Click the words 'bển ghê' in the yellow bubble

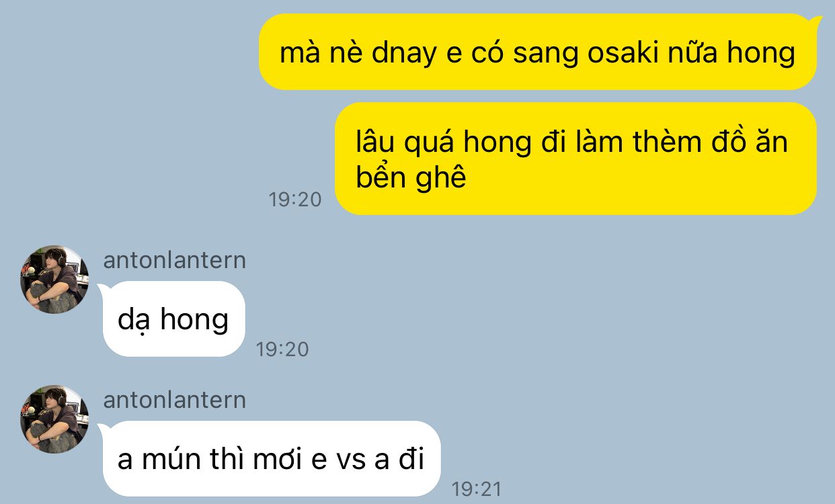click(x=411, y=178)
